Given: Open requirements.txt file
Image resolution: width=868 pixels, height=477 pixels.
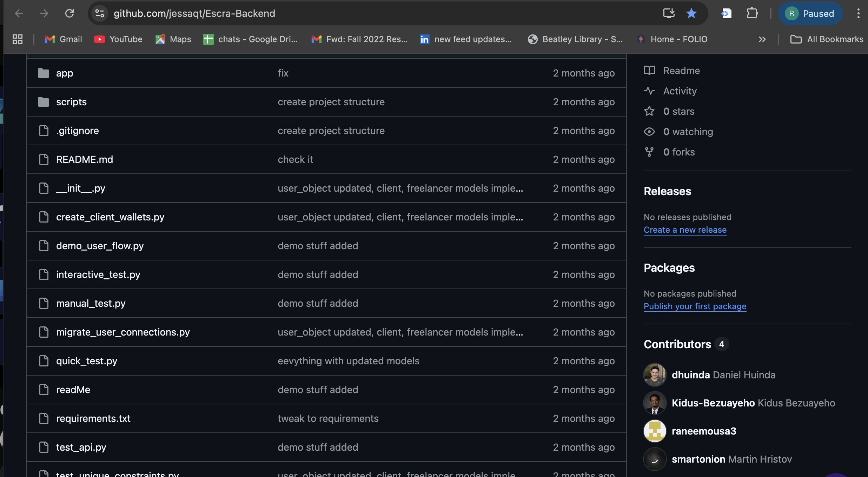Looking at the screenshot, I should (93, 418).
